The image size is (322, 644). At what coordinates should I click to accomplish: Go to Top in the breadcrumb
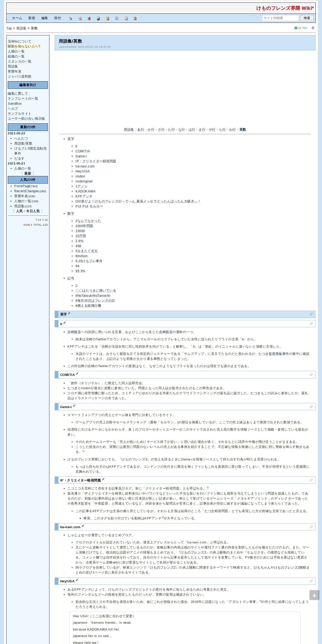click(x=9, y=28)
